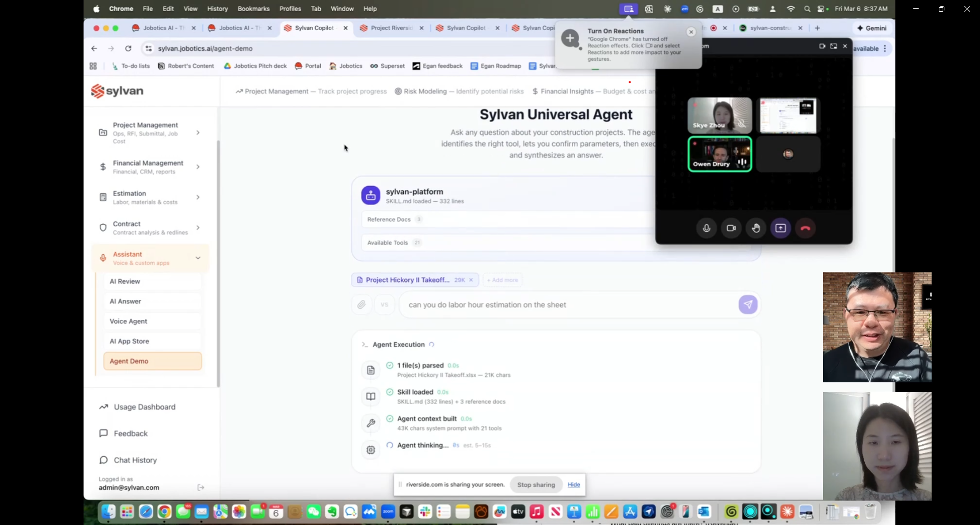Screen dimensions: 980x525
Task: Click the Add more files button
Action: (502, 280)
